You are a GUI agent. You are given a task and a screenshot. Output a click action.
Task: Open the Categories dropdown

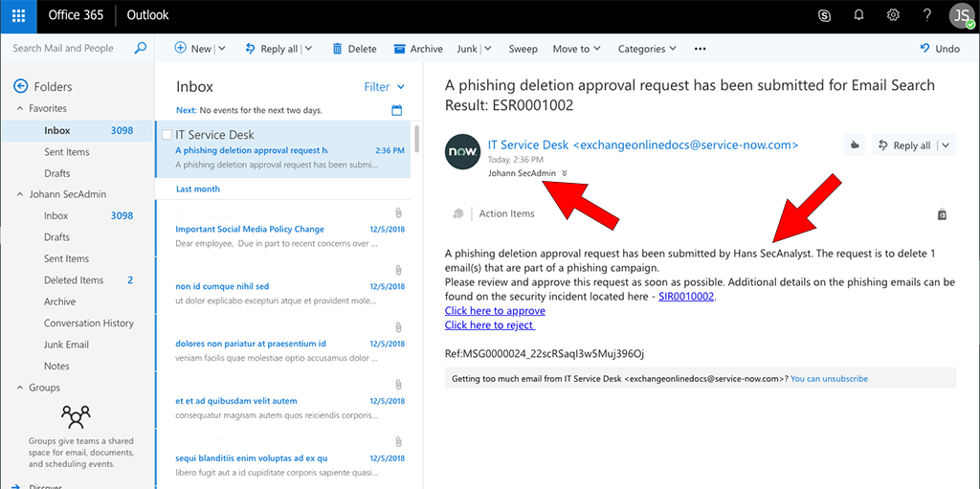tap(648, 49)
